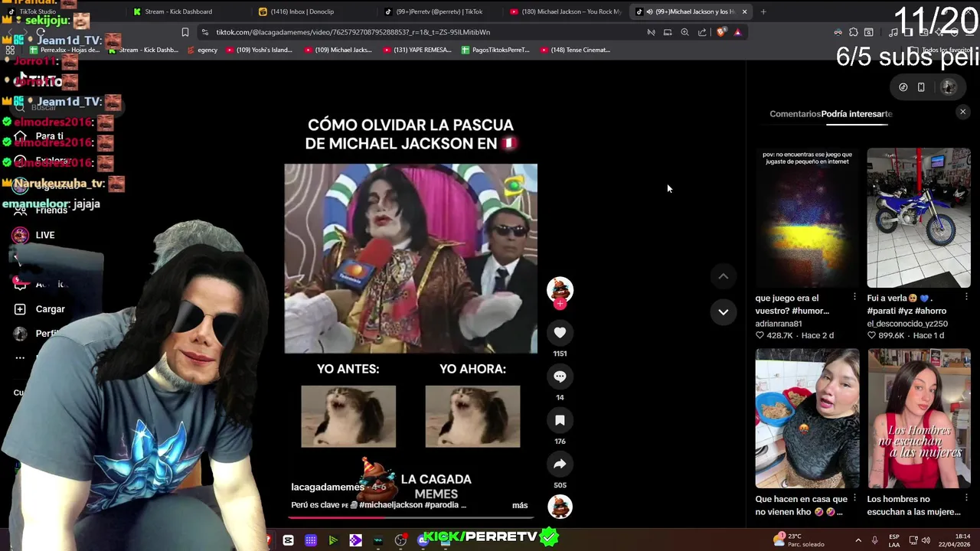Follow lacagadamemes via the red plus avatar
This screenshot has height=551, width=980.
[560, 304]
